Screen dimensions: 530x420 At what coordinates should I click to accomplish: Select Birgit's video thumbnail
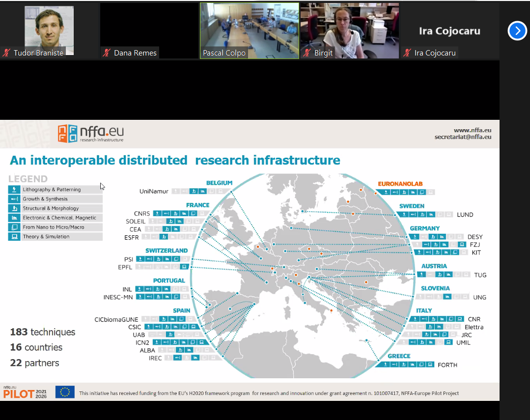(x=350, y=31)
